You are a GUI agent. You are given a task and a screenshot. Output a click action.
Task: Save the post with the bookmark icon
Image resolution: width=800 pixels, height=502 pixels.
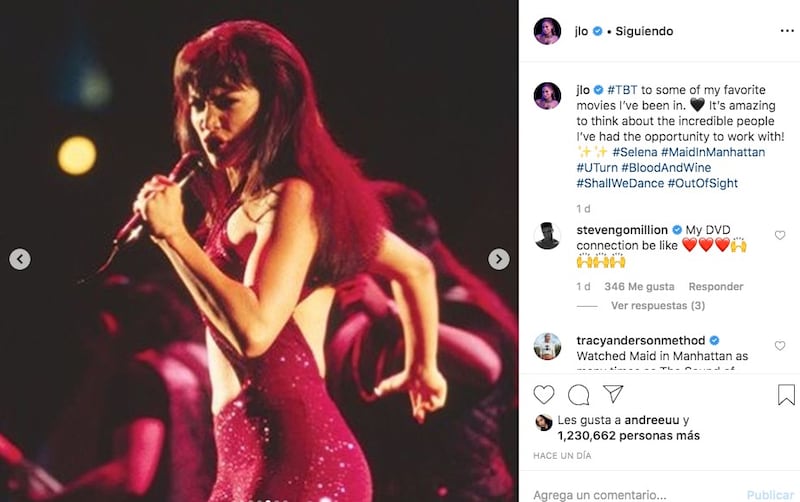pyautogui.click(x=786, y=394)
